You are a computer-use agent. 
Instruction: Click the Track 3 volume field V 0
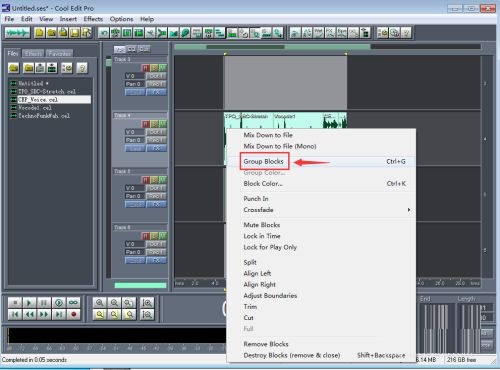[x=135, y=76]
